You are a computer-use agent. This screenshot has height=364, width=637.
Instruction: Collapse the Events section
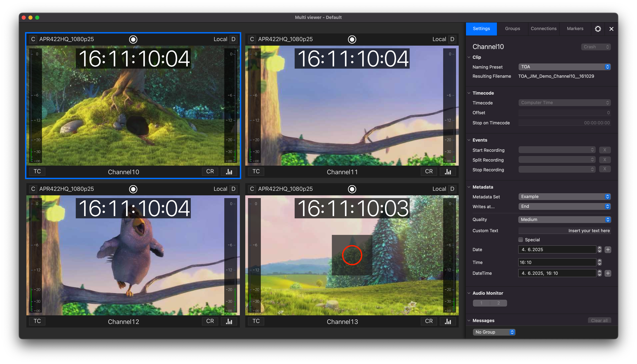pyautogui.click(x=469, y=140)
